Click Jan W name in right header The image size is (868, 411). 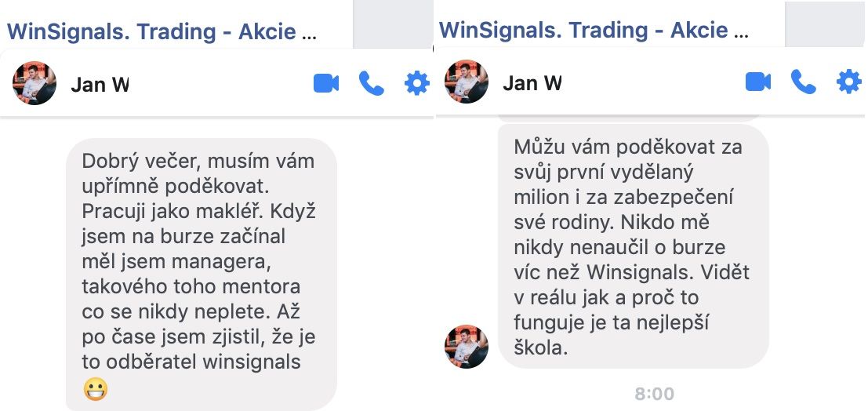(532, 83)
